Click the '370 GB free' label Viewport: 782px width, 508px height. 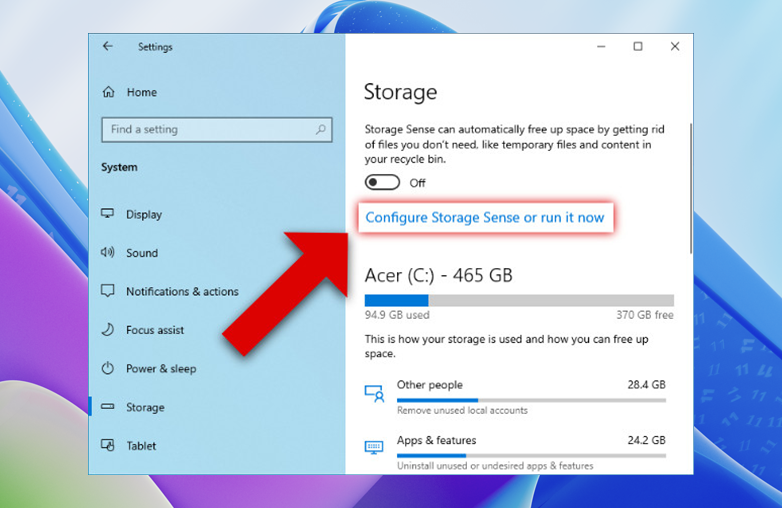click(645, 315)
